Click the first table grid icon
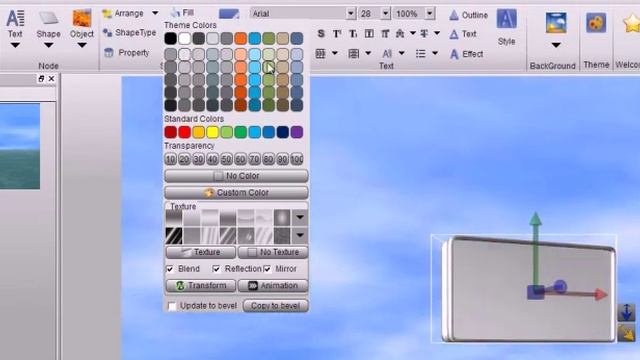Image resolution: width=640 pixels, height=360 pixels. 320,53
